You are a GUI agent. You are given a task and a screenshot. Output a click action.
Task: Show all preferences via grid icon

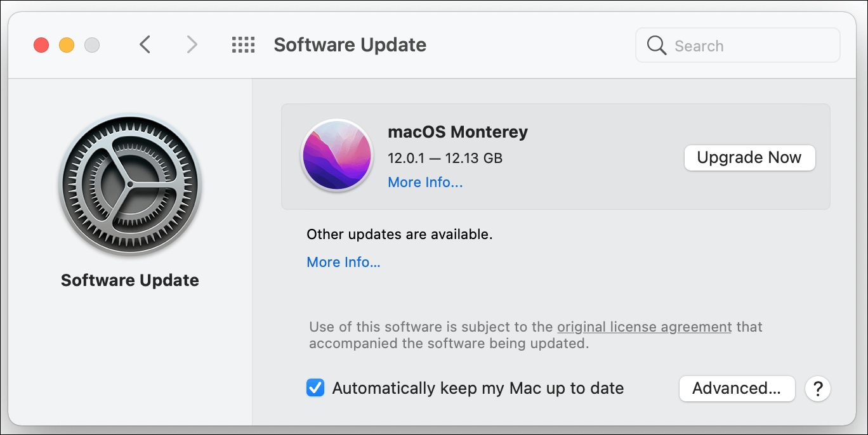point(243,44)
